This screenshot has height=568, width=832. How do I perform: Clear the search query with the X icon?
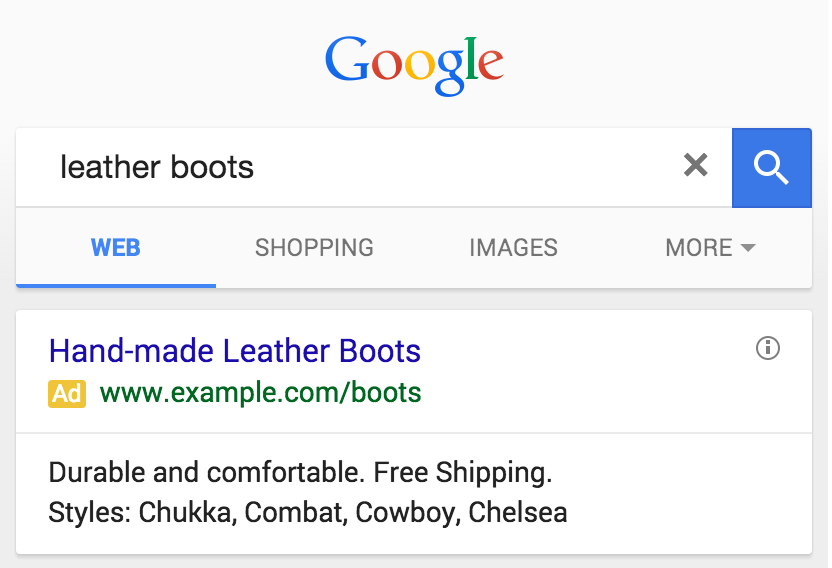(x=695, y=166)
